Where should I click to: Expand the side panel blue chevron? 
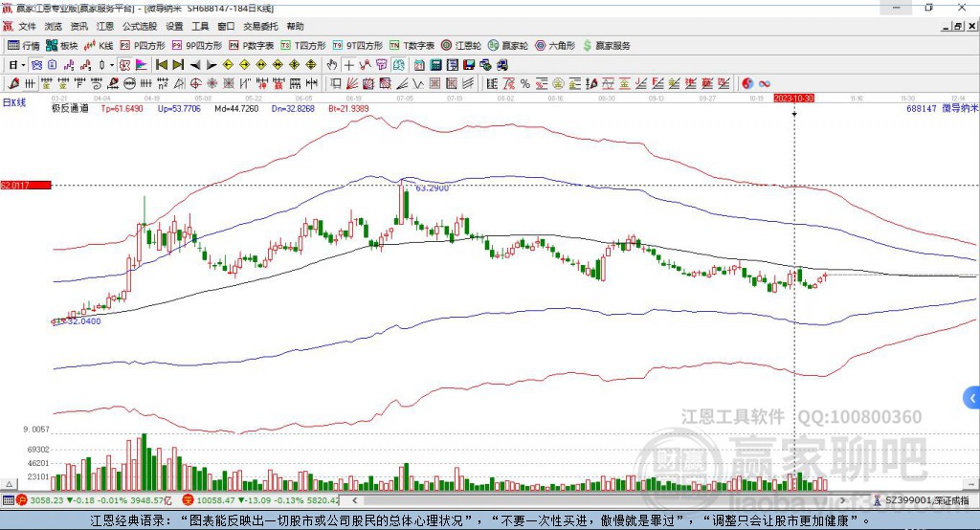(x=972, y=398)
